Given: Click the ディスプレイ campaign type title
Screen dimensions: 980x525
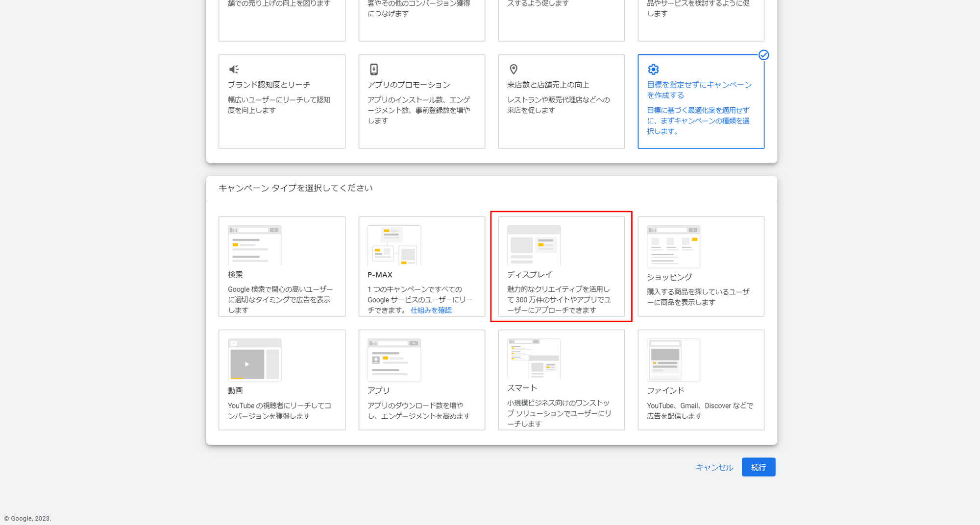Looking at the screenshot, I should click(x=530, y=275).
